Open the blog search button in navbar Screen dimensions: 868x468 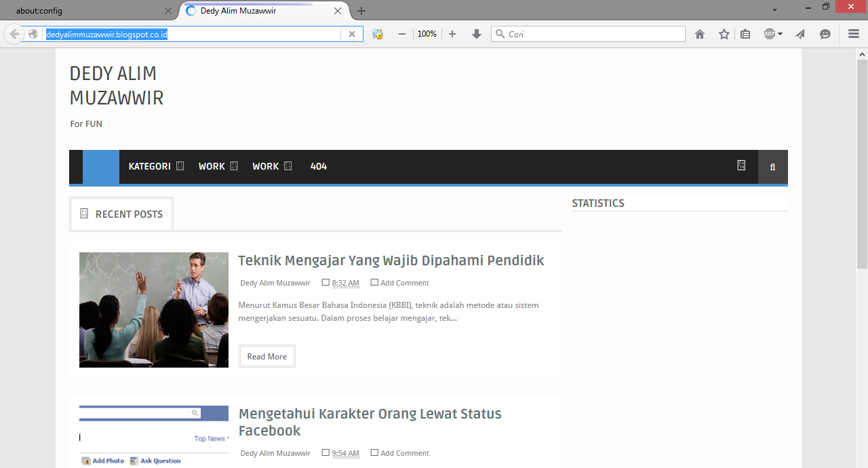(x=773, y=167)
